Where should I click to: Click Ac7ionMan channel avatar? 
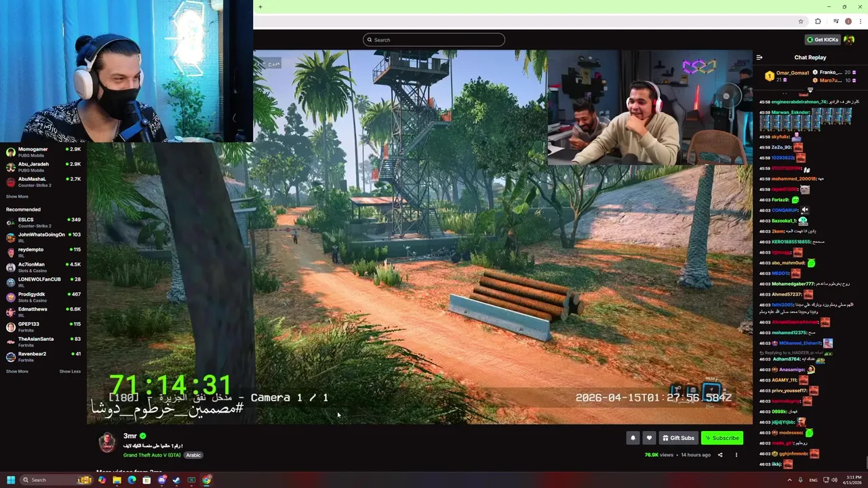(x=11, y=267)
